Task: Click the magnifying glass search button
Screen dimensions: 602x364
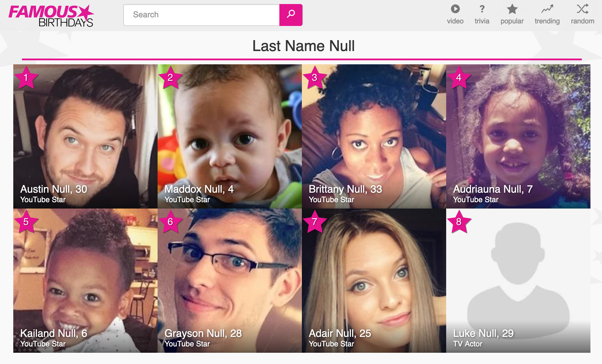Action: [x=291, y=15]
